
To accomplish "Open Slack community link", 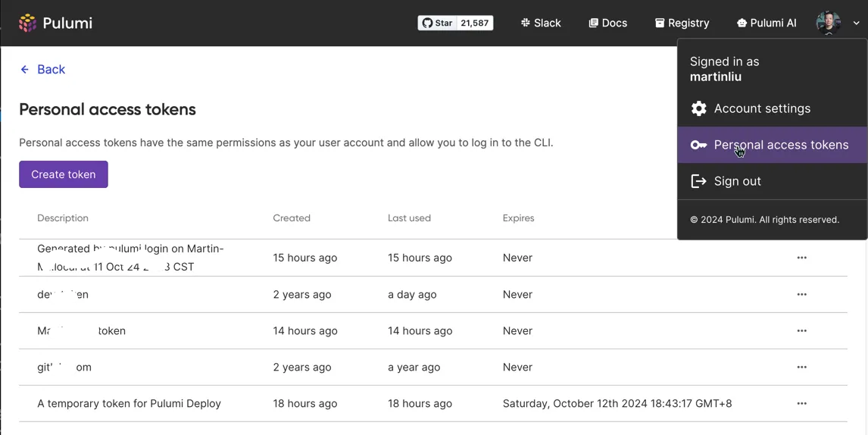I will coord(541,23).
